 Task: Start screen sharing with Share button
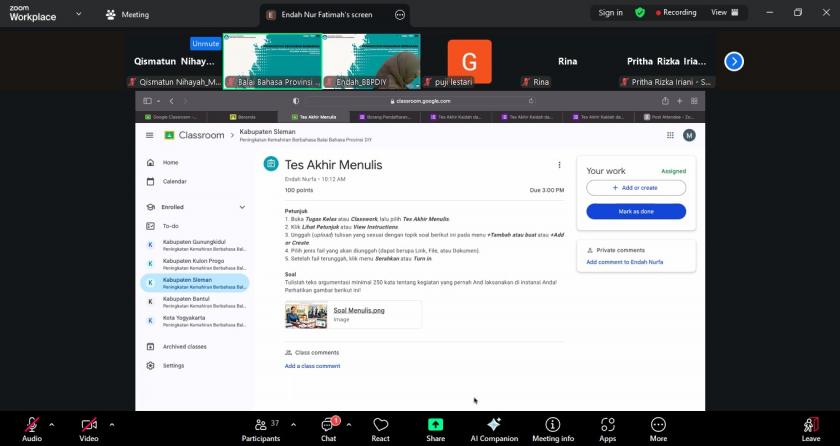[435, 428]
